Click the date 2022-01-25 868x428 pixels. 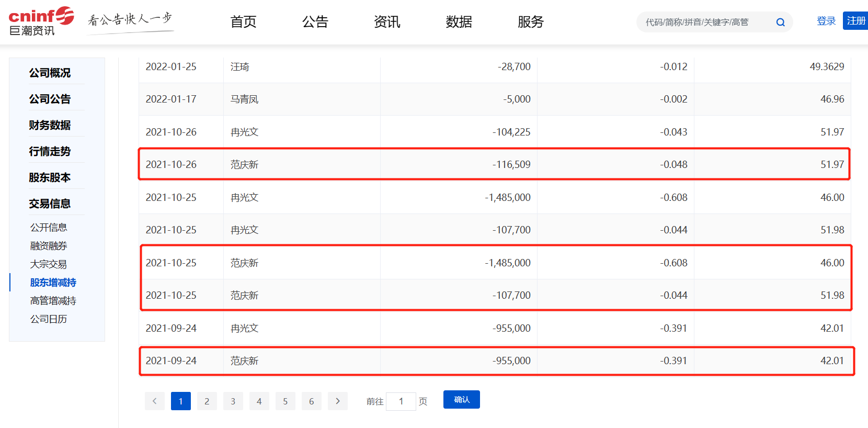pos(171,66)
